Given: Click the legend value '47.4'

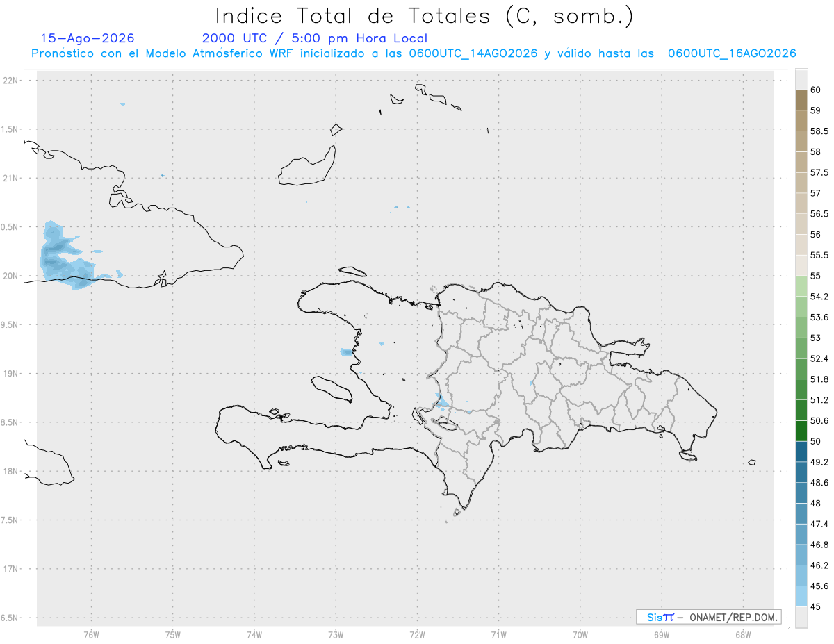Looking at the screenshot, I should click(x=819, y=524).
